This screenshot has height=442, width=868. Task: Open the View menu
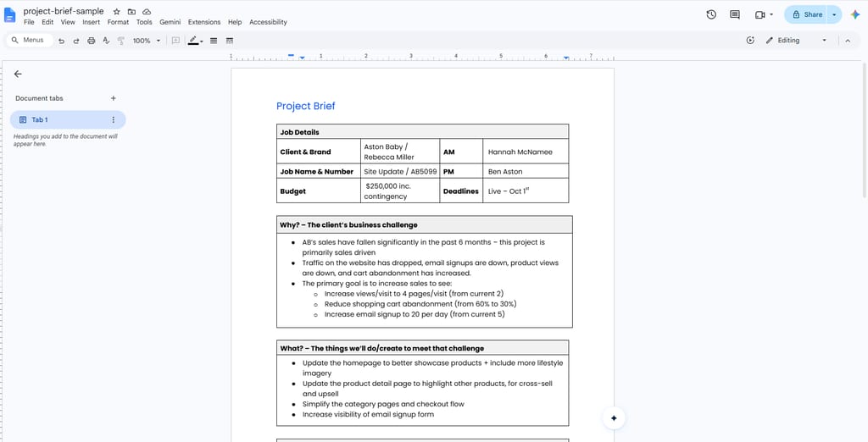68,22
